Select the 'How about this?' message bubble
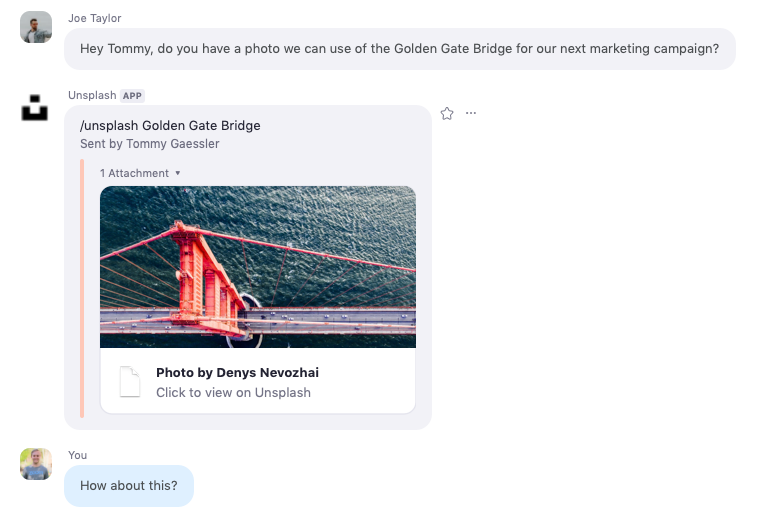The image size is (760, 529). click(129, 486)
